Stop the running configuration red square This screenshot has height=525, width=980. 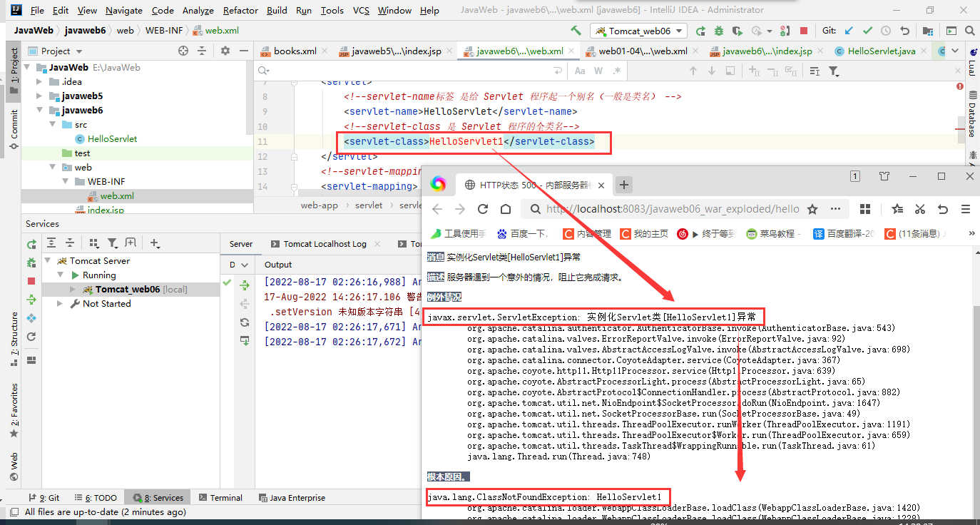click(804, 31)
